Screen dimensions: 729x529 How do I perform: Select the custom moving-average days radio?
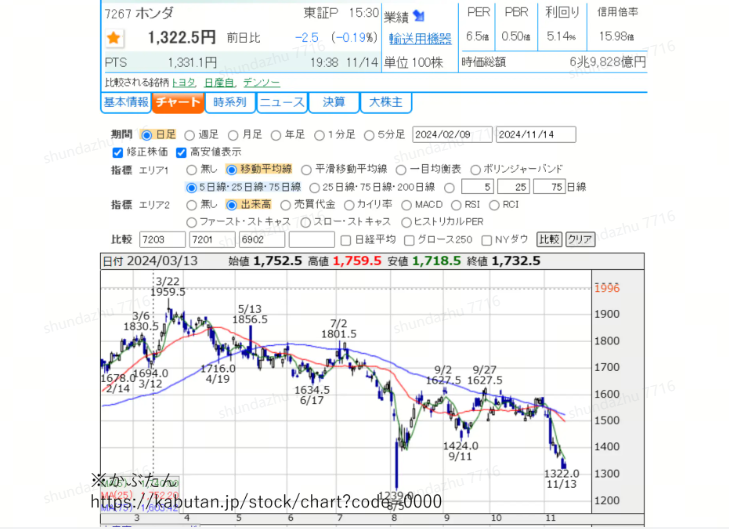(x=449, y=188)
